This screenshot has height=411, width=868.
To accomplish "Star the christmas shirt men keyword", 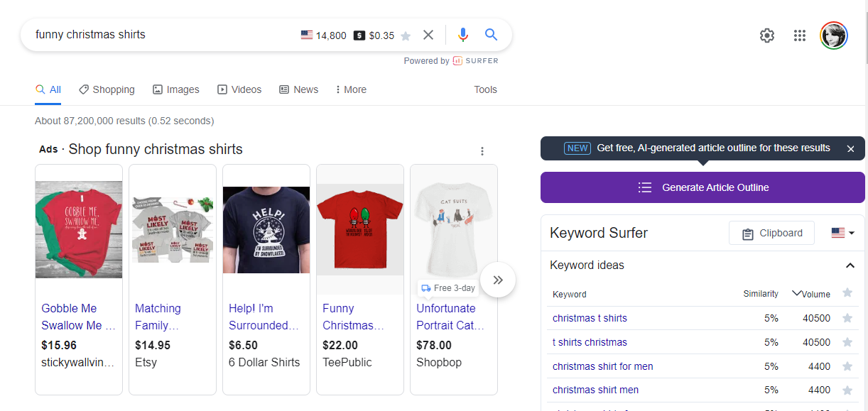I will click(847, 390).
